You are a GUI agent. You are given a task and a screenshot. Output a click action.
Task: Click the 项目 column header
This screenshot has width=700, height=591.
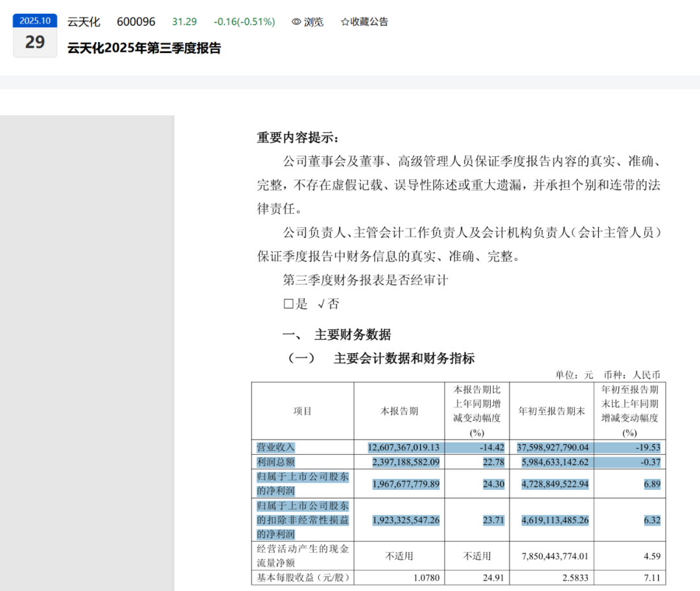click(x=303, y=411)
